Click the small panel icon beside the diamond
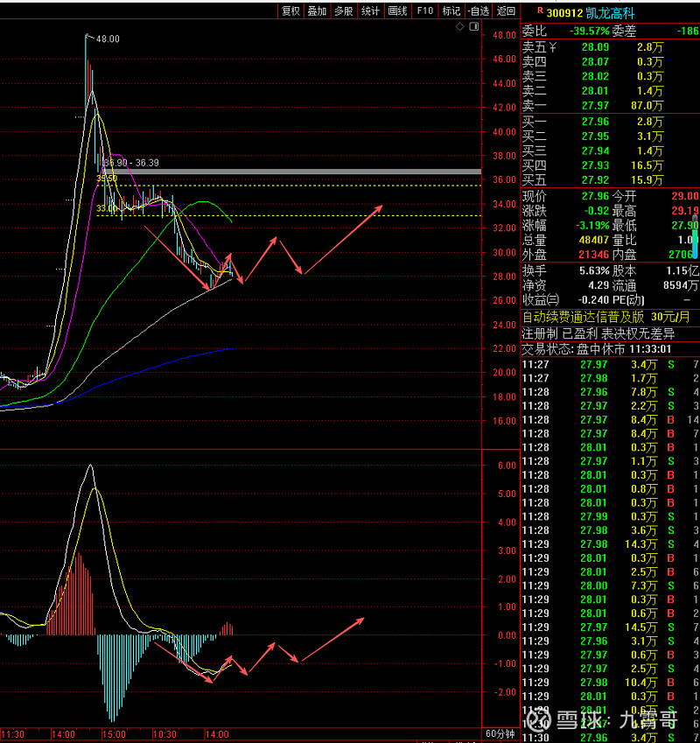This screenshot has height=743, width=700. tap(473, 27)
